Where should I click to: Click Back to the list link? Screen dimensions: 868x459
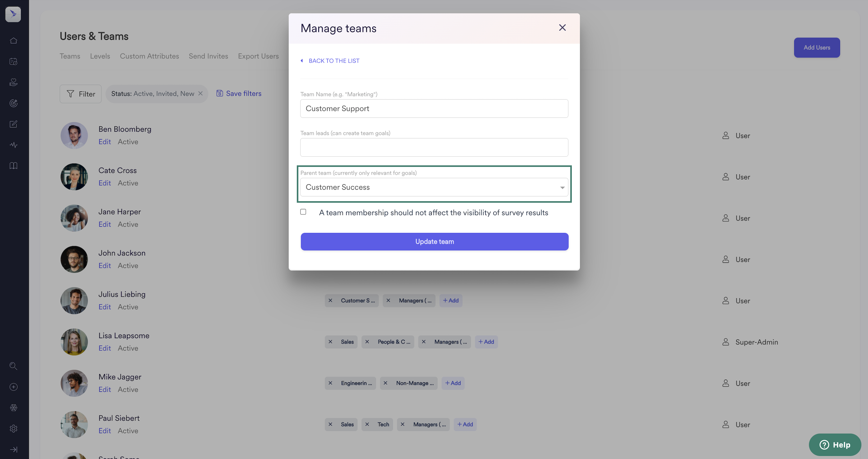tap(330, 61)
